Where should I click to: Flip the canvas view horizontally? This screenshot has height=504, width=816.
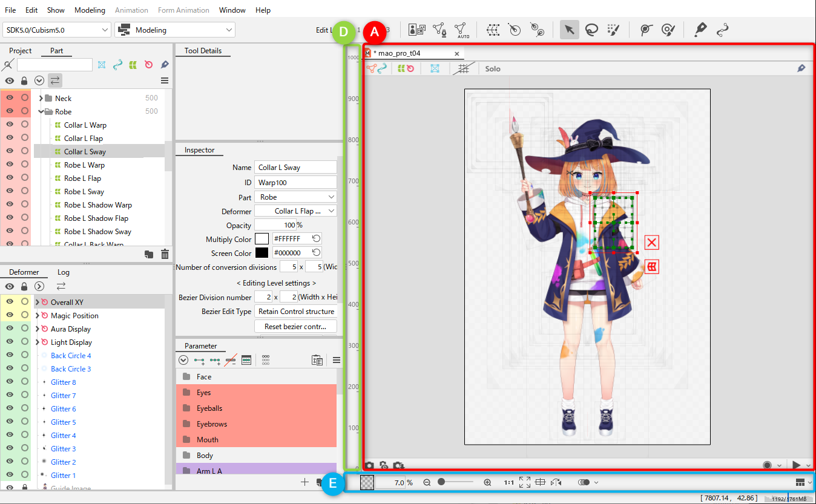[x=556, y=482]
